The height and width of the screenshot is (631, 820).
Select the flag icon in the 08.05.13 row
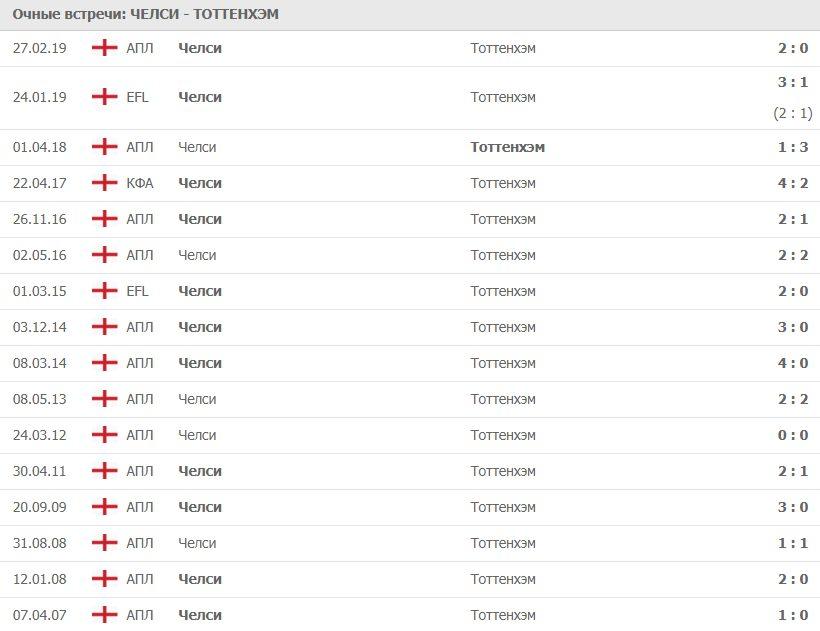(x=104, y=399)
